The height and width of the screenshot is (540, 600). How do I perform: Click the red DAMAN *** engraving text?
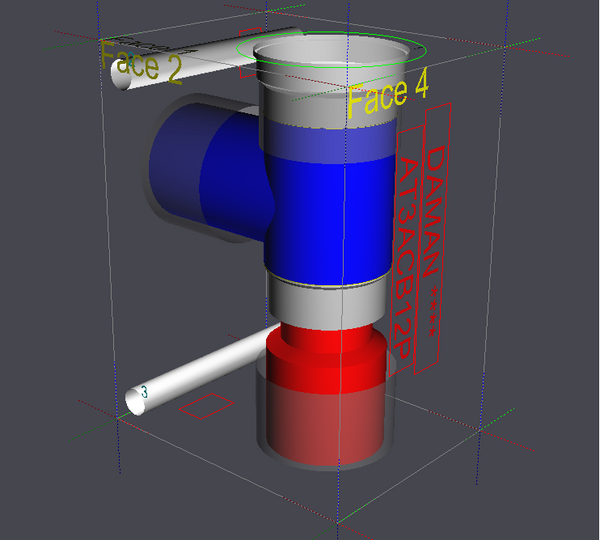point(434,241)
